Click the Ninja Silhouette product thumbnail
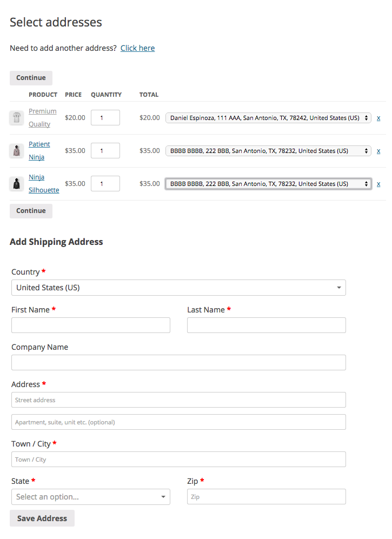The image size is (392, 539). pyautogui.click(x=16, y=184)
